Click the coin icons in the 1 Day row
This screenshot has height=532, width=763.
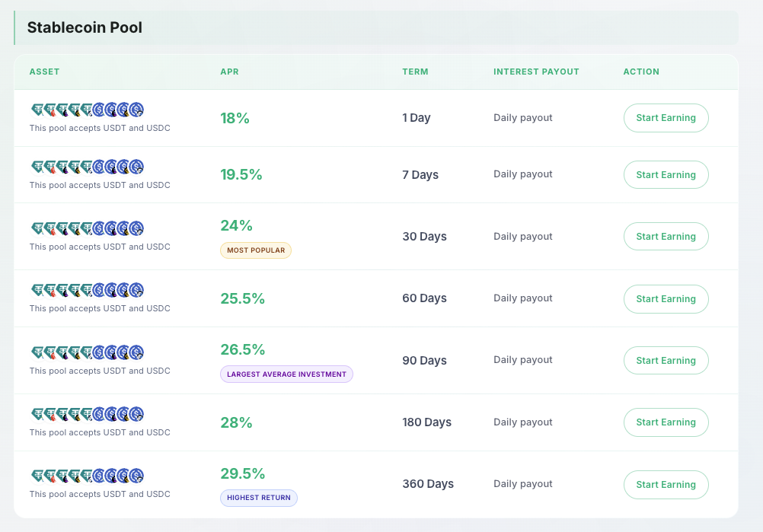click(x=88, y=110)
